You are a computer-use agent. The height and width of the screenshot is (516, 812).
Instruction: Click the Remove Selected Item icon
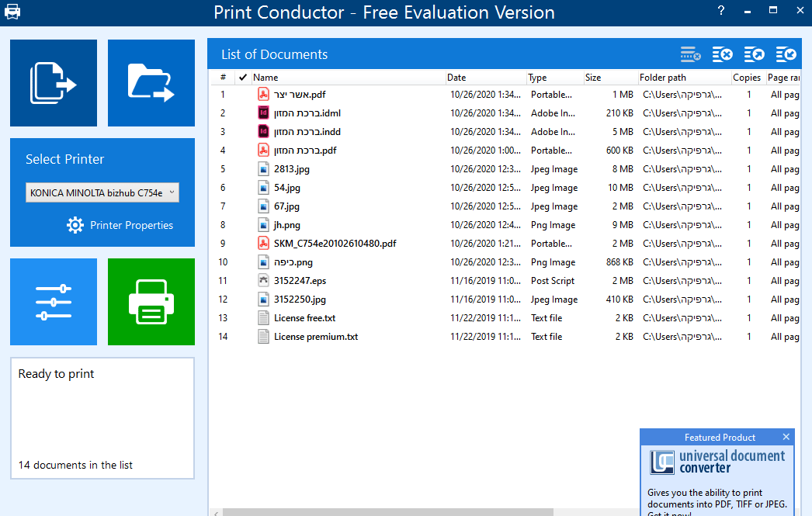pos(690,54)
